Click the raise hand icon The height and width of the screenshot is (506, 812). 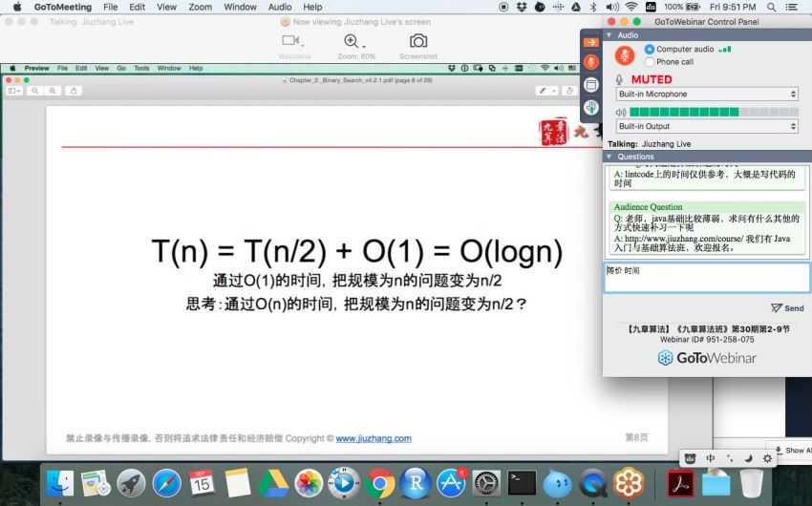tap(591, 107)
